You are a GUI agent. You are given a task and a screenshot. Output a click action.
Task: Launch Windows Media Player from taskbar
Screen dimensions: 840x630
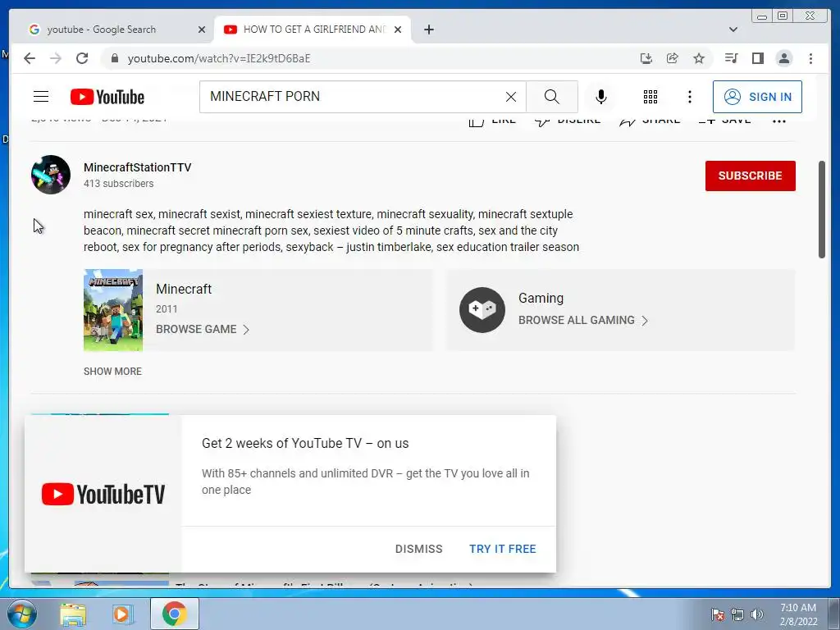(123, 614)
